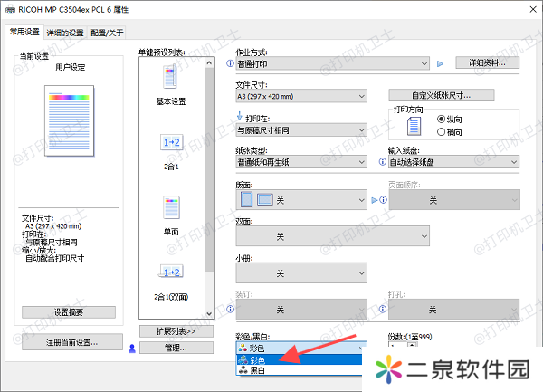Screen dimensions: 543x392
Task: Click the 装订 disabled dropdown
Action: point(301,309)
